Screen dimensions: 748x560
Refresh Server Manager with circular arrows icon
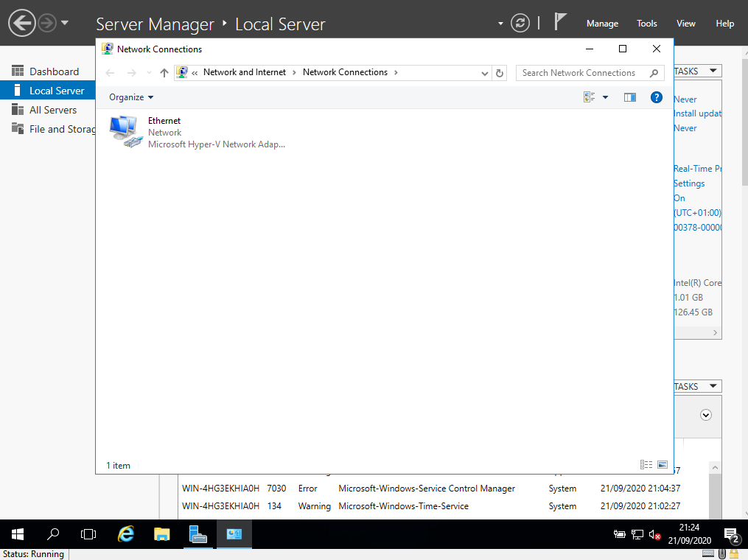(520, 23)
